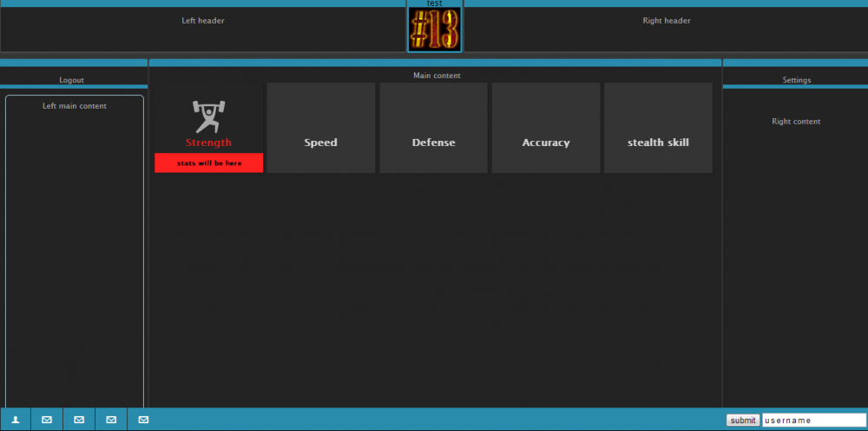This screenshot has width=868, height=431.
Task: Click the red Strength label text
Action: point(208,143)
